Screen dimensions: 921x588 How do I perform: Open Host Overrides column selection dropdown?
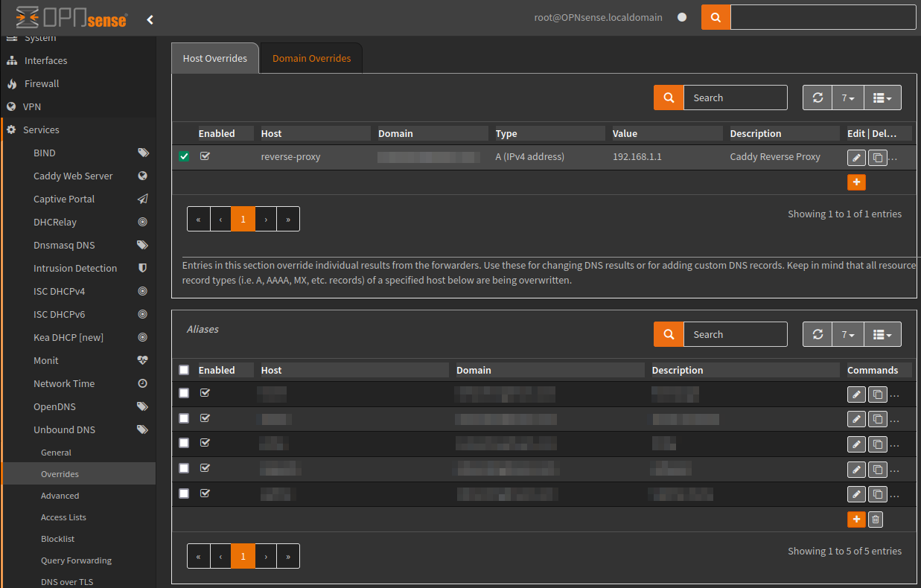coord(882,98)
